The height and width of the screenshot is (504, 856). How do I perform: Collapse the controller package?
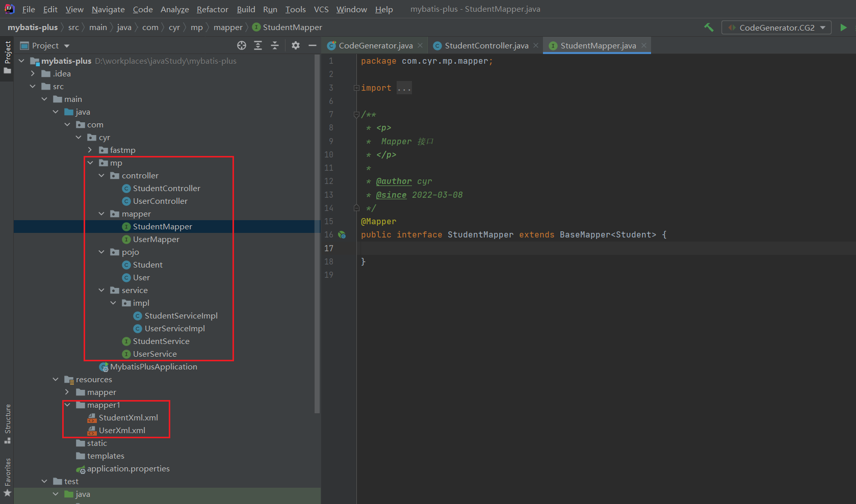click(101, 175)
